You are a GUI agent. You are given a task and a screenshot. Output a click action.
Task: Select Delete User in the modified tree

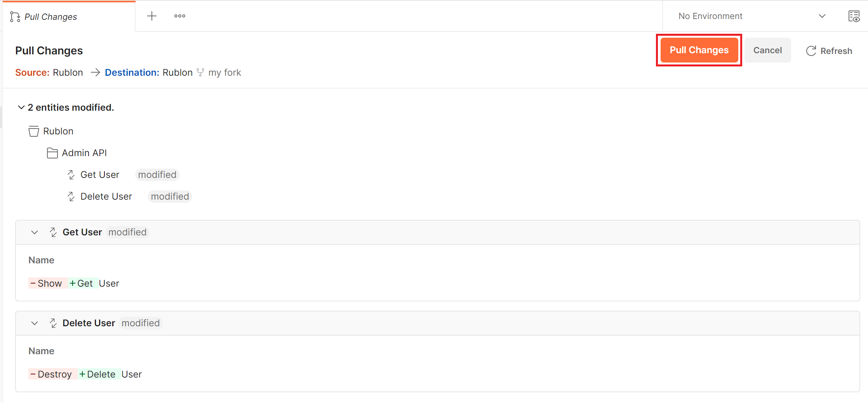tap(106, 197)
